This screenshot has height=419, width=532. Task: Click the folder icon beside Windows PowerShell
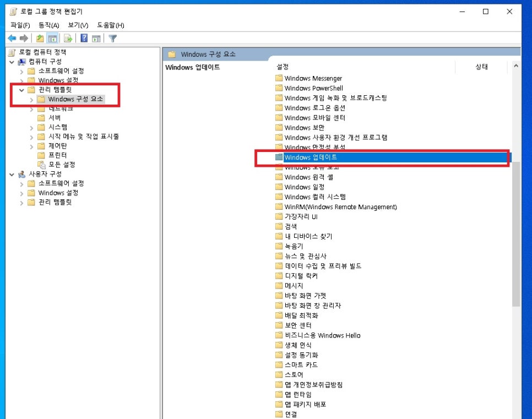279,88
